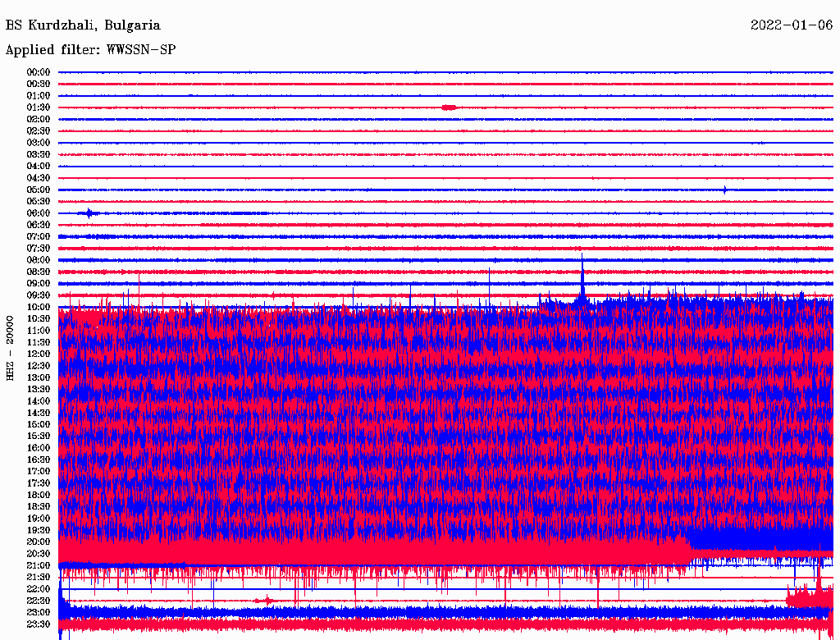This screenshot has width=840, height=640.
Task: Click the '06:00' time label
Action: (x=39, y=213)
